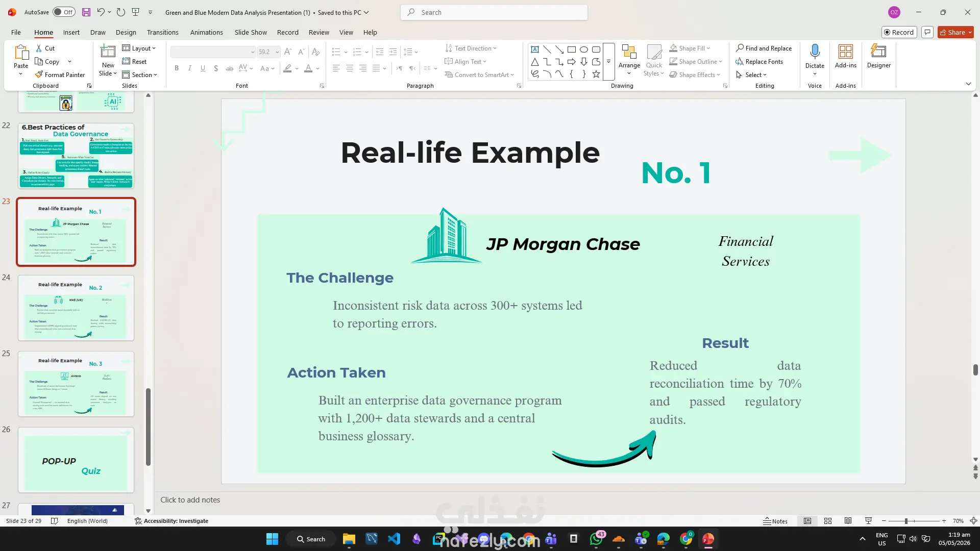Image resolution: width=980 pixels, height=551 pixels.
Task: Click the Reset slide button
Action: 134,61
